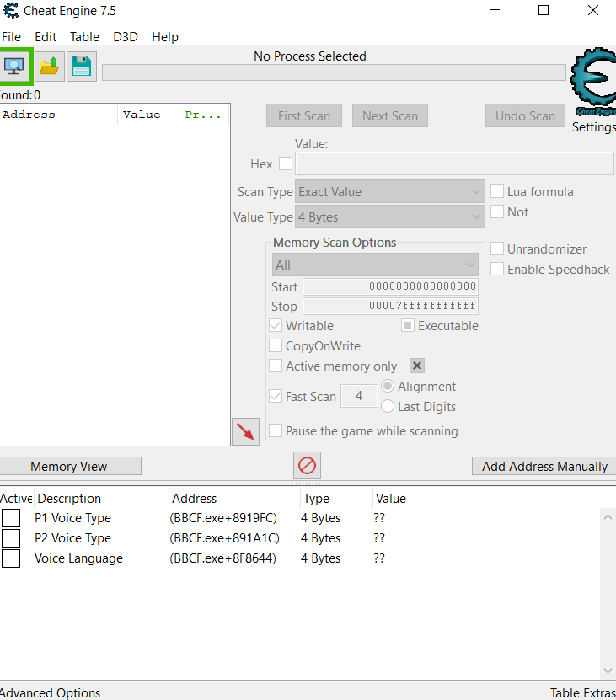Open the Scan Type dropdown

click(x=390, y=192)
